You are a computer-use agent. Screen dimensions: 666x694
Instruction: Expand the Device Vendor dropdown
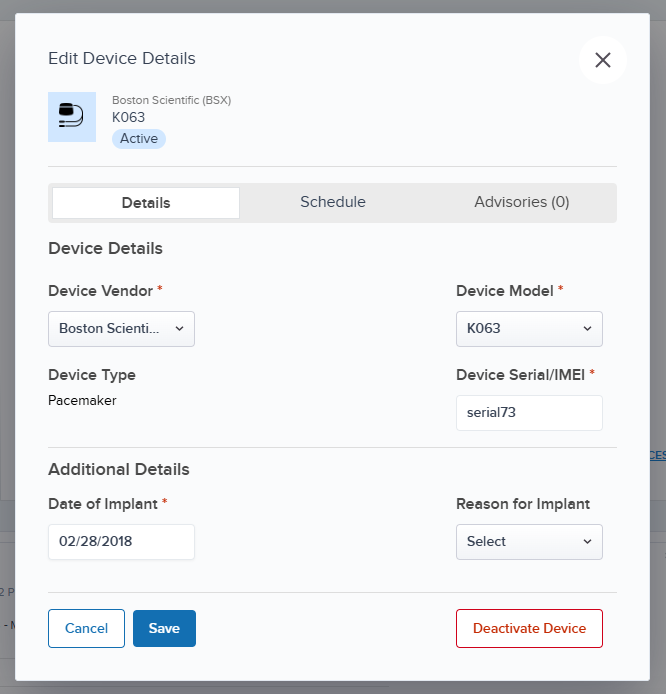coord(121,328)
